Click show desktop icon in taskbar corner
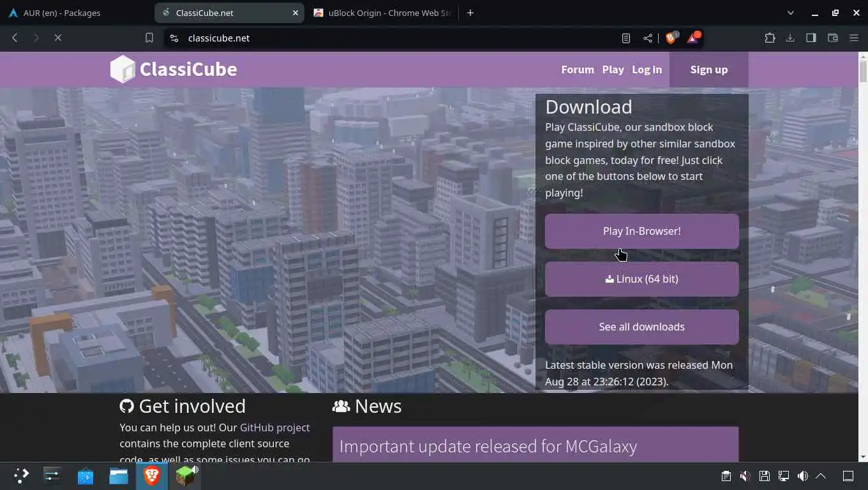Image resolution: width=868 pixels, height=490 pixels. click(x=848, y=476)
